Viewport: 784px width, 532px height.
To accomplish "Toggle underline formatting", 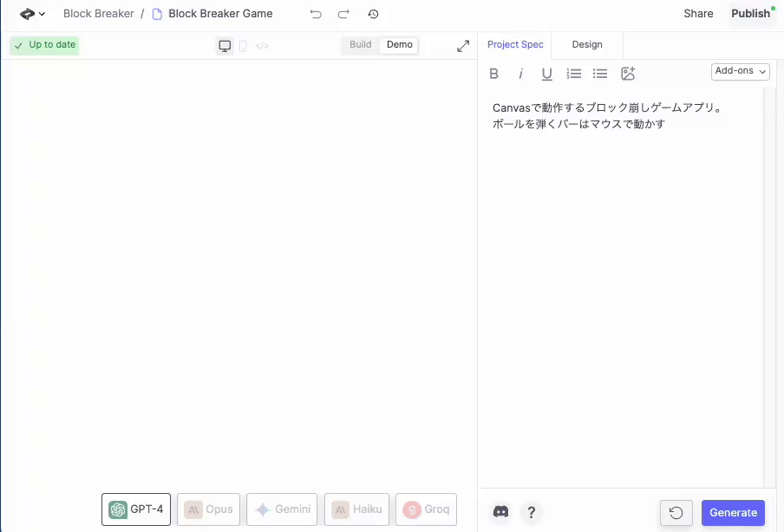I will (x=547, y=74).
